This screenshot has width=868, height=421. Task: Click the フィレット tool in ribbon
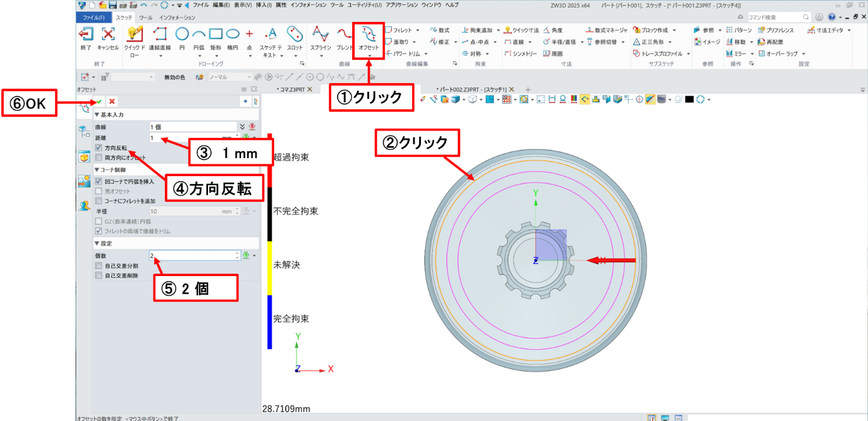[398, 30]
